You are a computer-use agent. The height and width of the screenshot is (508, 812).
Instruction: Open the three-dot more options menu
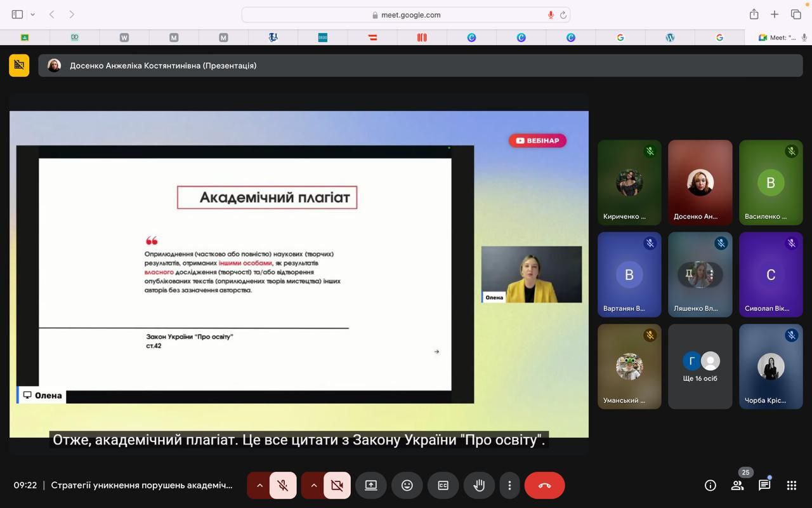tap(509, 485)
